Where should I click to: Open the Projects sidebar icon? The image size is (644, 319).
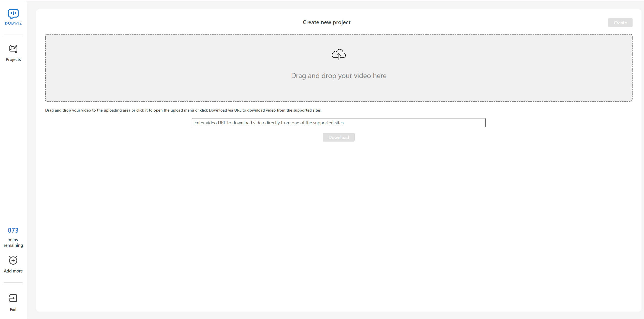point(13,49)
